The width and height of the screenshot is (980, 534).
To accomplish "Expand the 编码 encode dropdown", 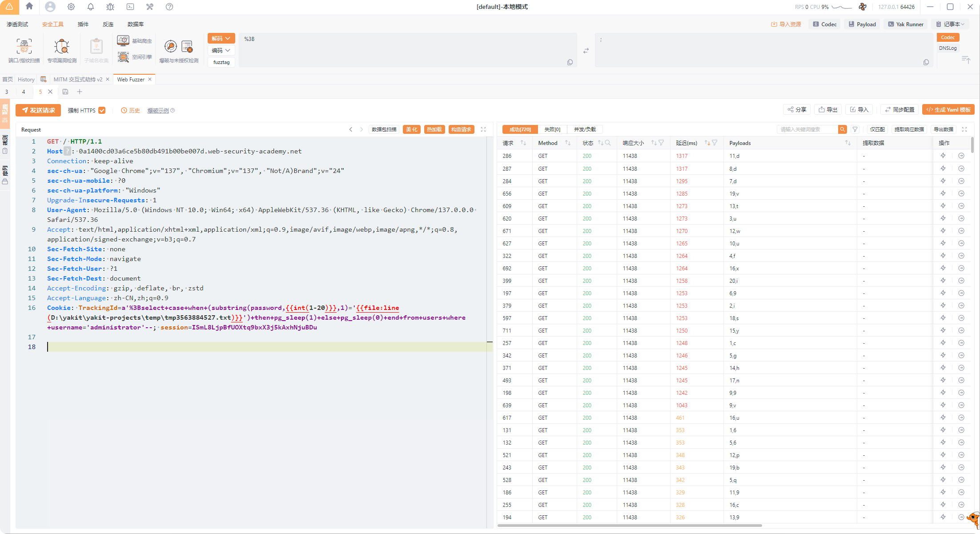I will pyautogui.click(x=221, y=50).
